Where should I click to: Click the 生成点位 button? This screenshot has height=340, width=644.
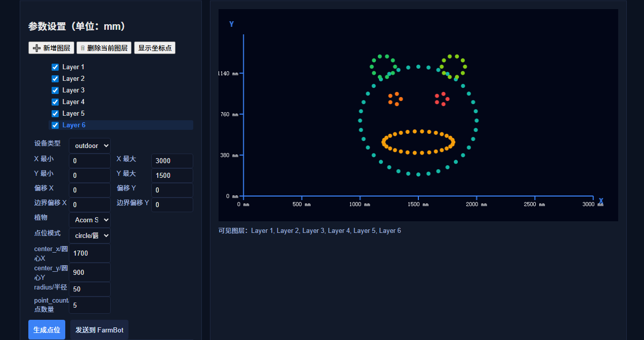(47, 330)
